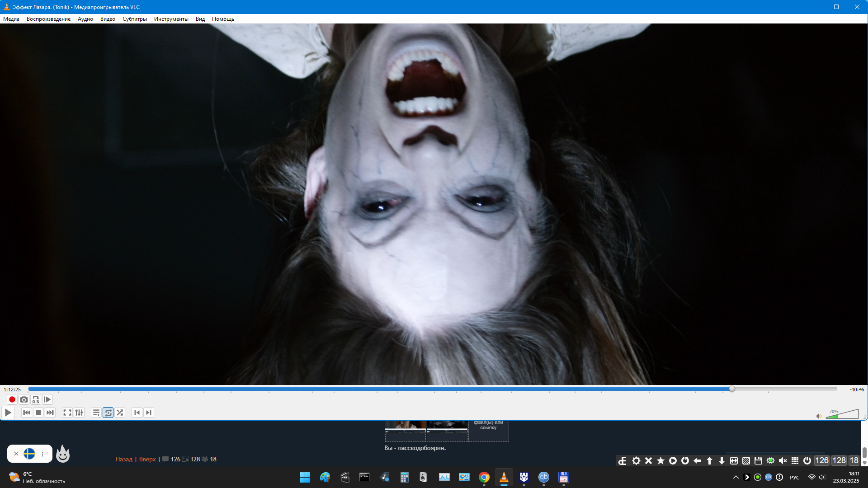
Task: Click the star favorite icon in bottom toolbar
Action: (660, 460)
